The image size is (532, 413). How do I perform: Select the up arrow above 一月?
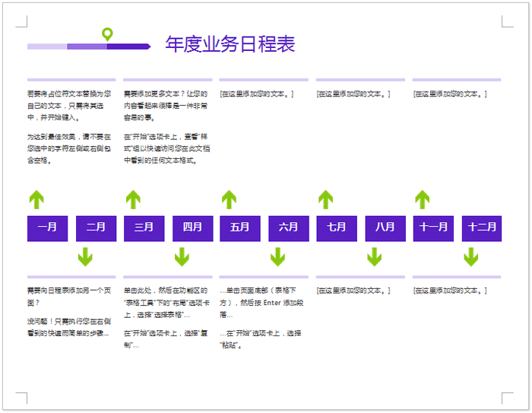36,199
